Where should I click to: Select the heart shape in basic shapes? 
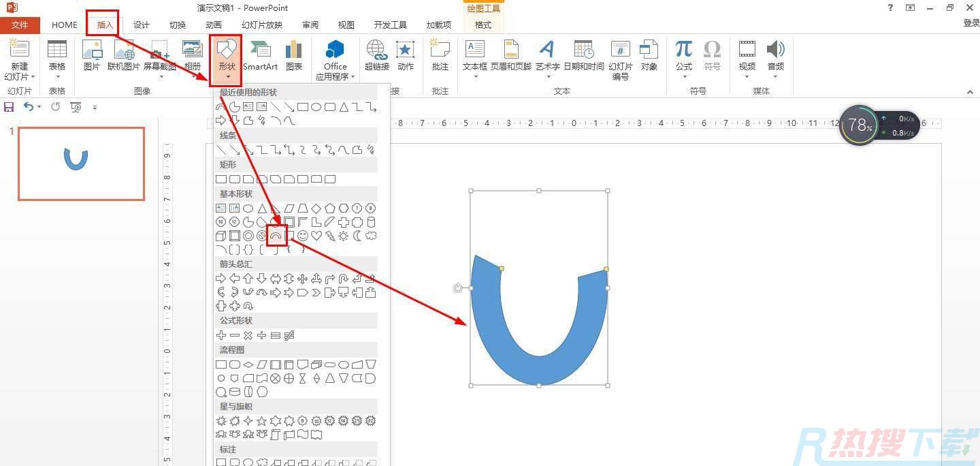[316, 236]
